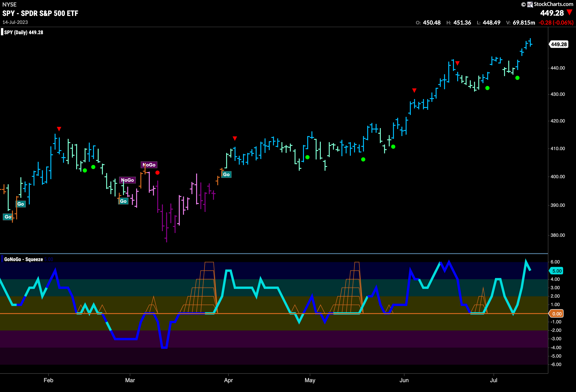Click the green dot at the end of June
This screenshot has height=392, width=576.
pos(487,88)
